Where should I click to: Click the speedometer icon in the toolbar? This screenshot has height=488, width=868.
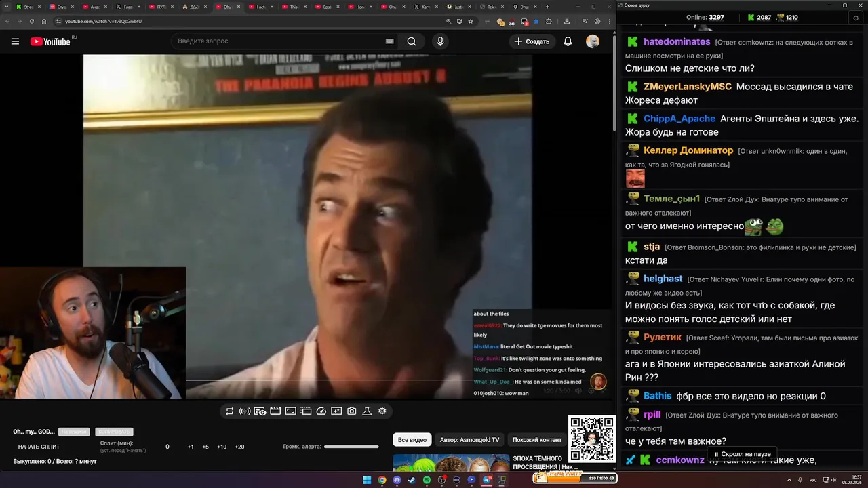[321, 411]
